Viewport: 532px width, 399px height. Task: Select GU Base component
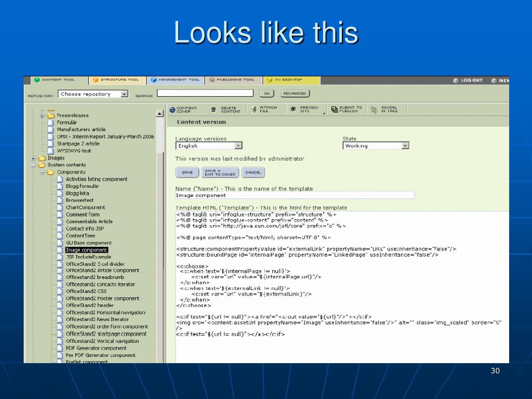88,243
